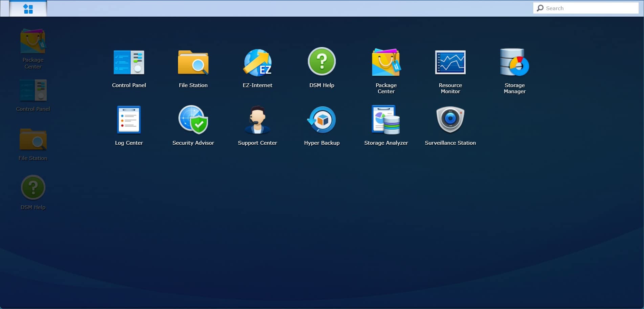Image resolution: width=644 pixels, height=309 pixels.
Task: Open Support Center
Action: pos(257,120)
